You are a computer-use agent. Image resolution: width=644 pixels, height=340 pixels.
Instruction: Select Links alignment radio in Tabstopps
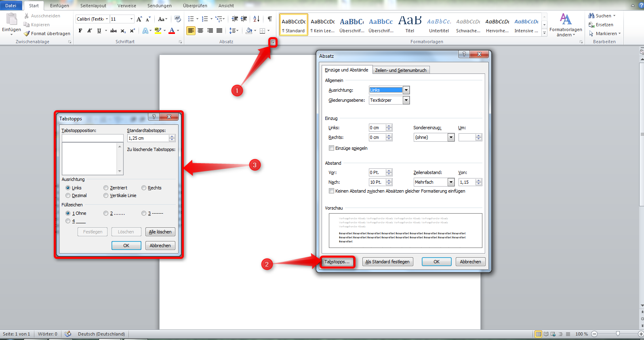[68, 188]
